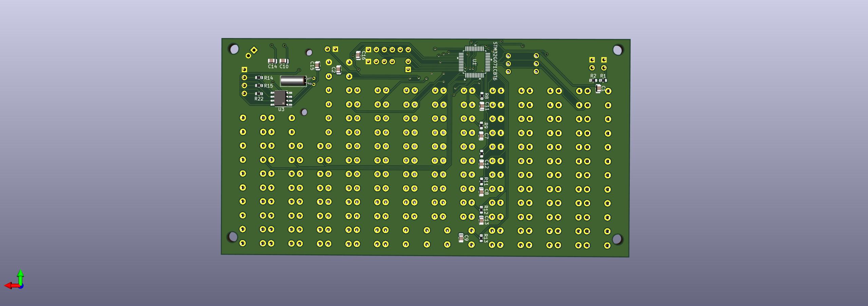Click the STM32G071CBT6 microcontroller chip U1

(475, 62)
